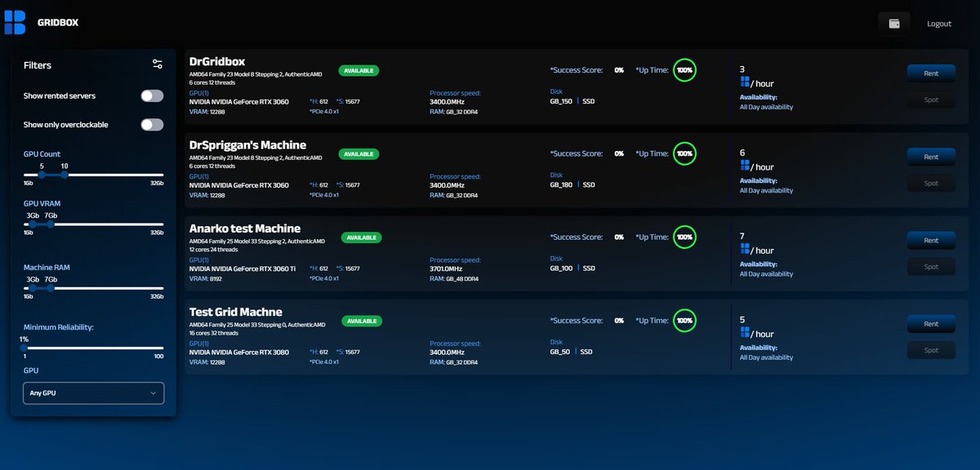Rent the Test Grid Machne server
980x470 pixels.
(x=931, y=324)
